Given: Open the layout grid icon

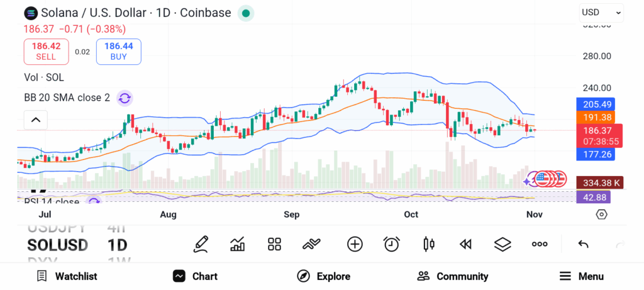Looking at the screenshot, I should pos(274,244).
